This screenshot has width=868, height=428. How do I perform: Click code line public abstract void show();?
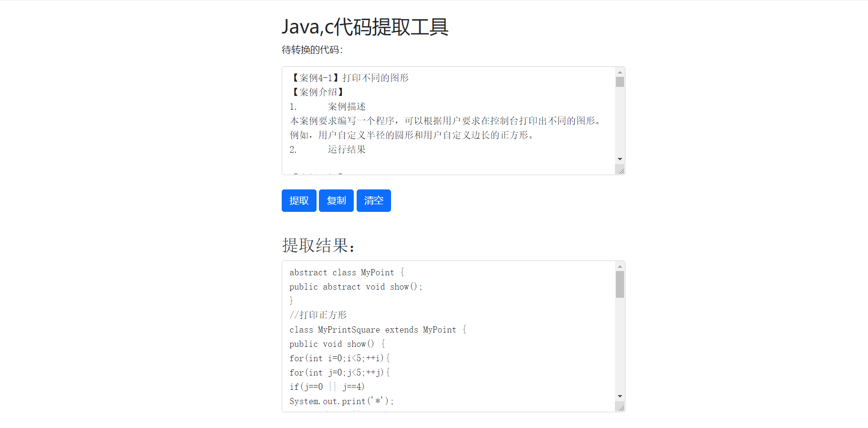pyautogui.click(x=356, y=287)
